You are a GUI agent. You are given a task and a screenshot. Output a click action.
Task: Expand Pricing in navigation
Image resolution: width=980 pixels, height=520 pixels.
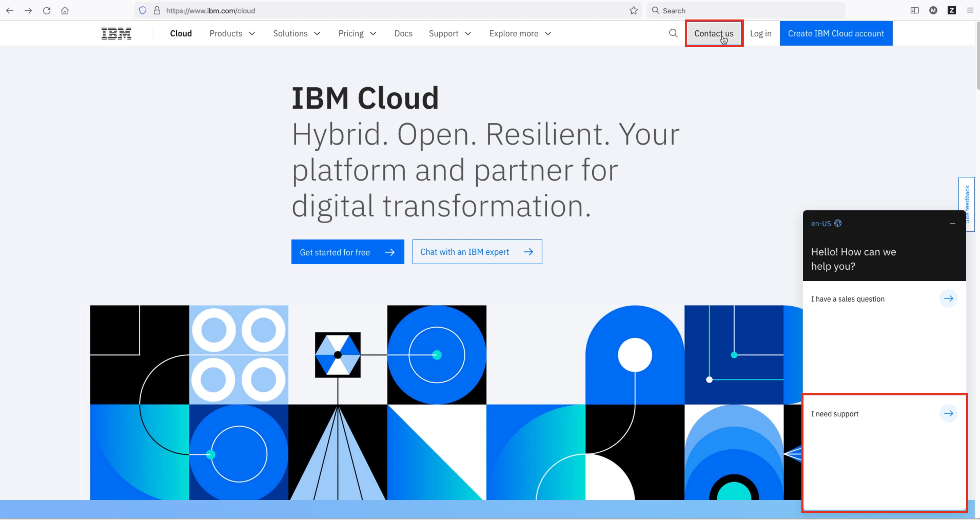click(357, 33)
